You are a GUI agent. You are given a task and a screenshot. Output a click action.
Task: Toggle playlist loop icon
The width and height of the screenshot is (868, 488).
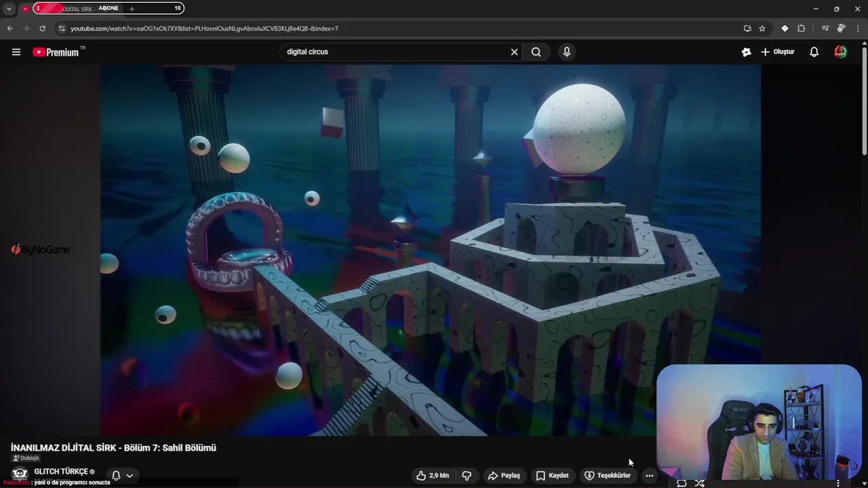click(x=682, y=483)
